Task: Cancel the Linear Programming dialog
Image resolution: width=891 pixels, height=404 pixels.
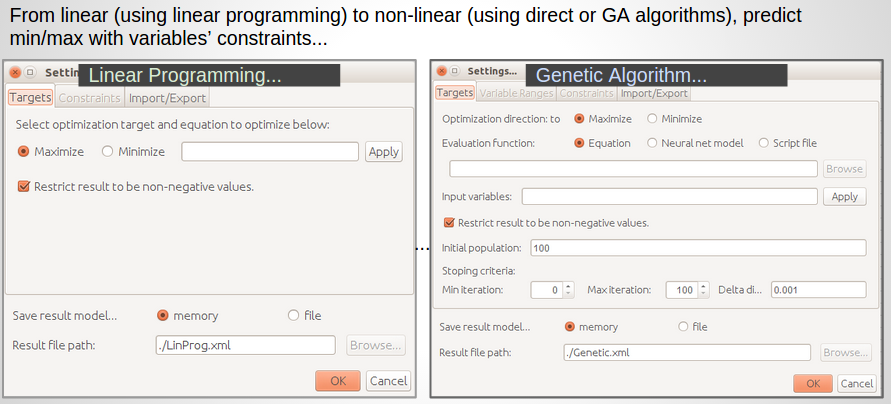Action: tap(388, 381)
